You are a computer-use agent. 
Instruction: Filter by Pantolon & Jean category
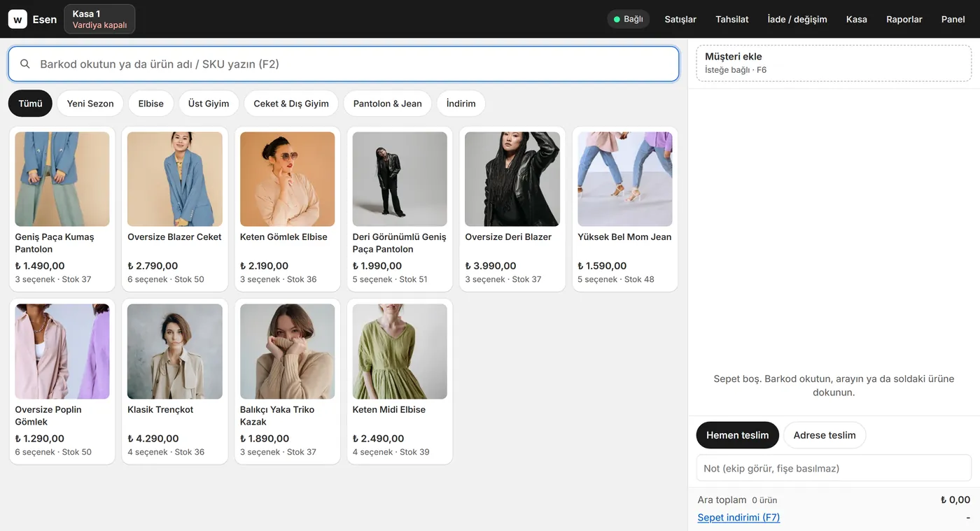(x=388, y=104)
